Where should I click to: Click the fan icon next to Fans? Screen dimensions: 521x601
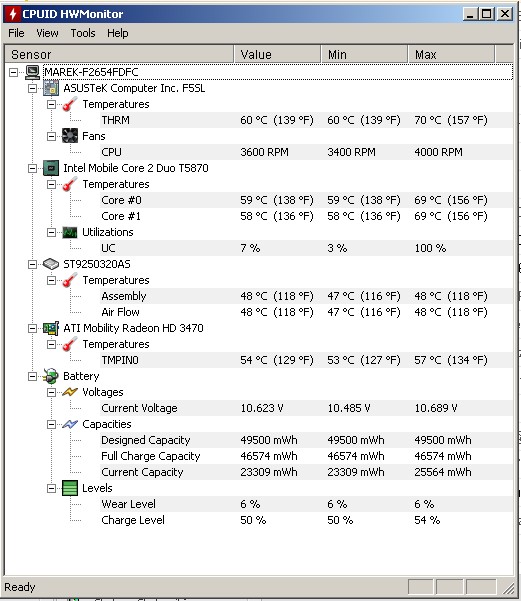[x=70, y=136]
